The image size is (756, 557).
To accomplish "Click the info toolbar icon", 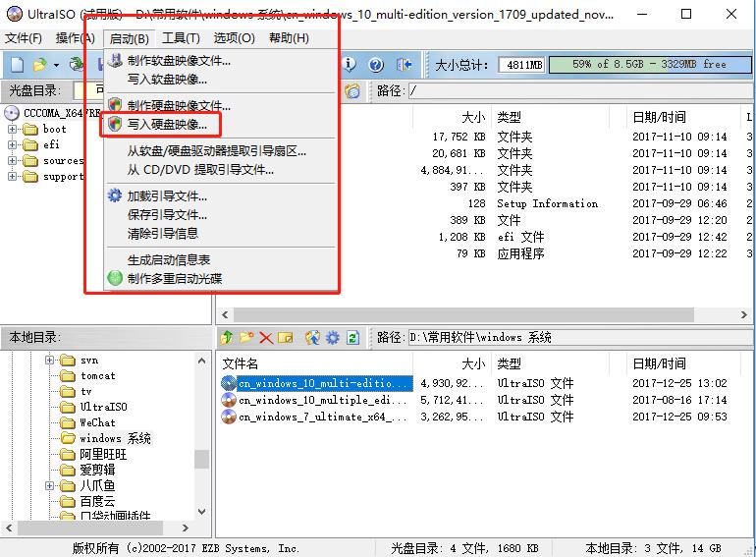I will [350, 64].
